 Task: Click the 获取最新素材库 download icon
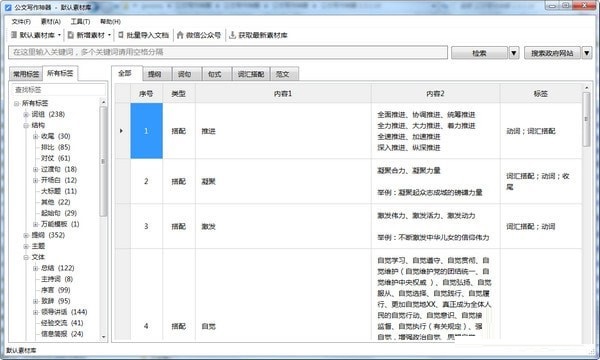(x=232, y=35)
